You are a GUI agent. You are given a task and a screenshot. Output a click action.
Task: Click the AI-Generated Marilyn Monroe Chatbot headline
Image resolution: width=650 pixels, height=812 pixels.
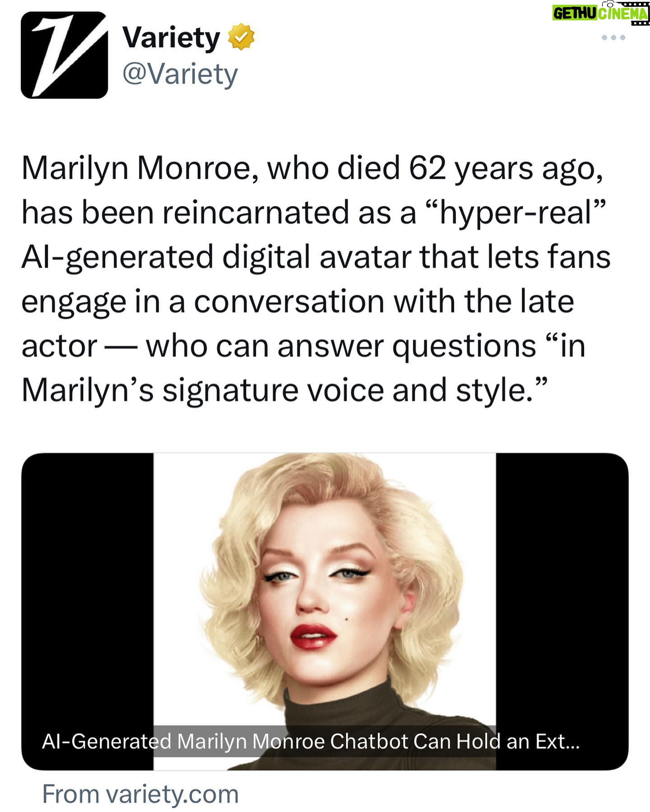click(311, 741)
